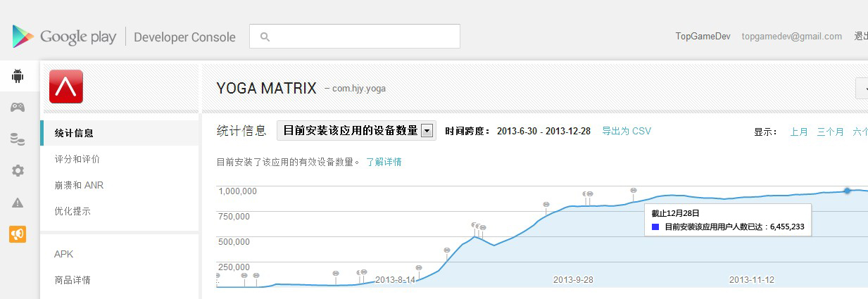Click the YOGA MATRIX app title

click(266, 89)
